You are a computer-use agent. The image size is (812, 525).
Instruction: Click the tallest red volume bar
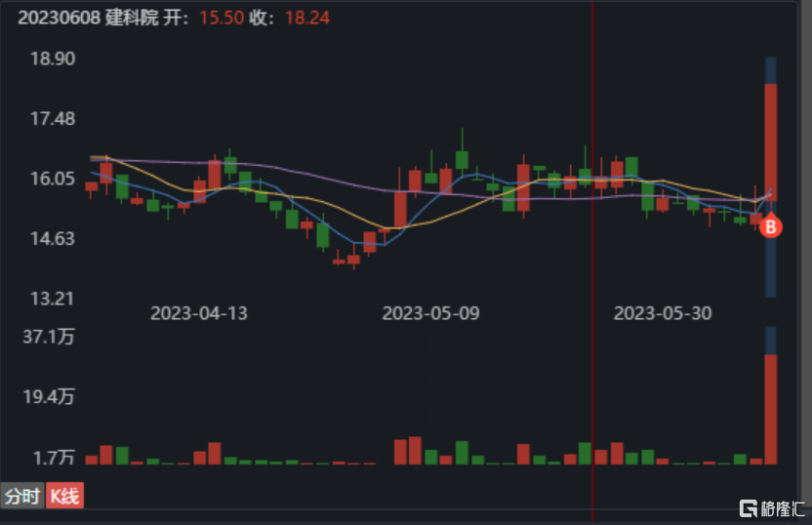click(771, 409)
